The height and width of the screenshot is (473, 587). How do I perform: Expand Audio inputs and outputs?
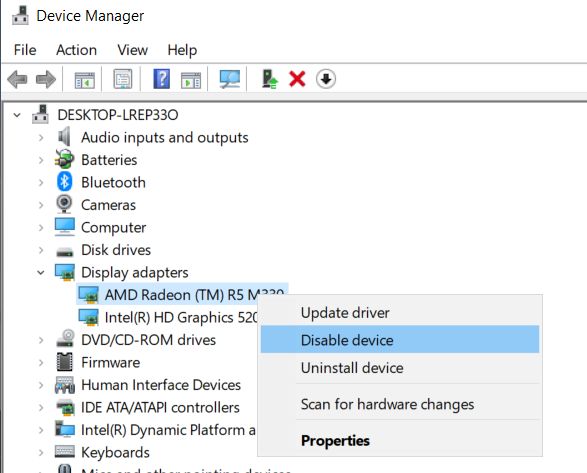(x=41, y=137)
